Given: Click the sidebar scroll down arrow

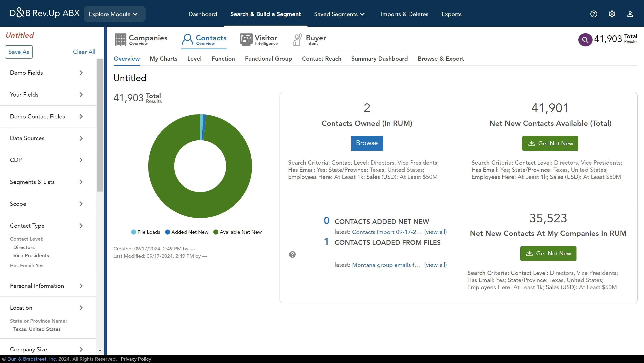Looking at the screenshot, I should point(100,351).
